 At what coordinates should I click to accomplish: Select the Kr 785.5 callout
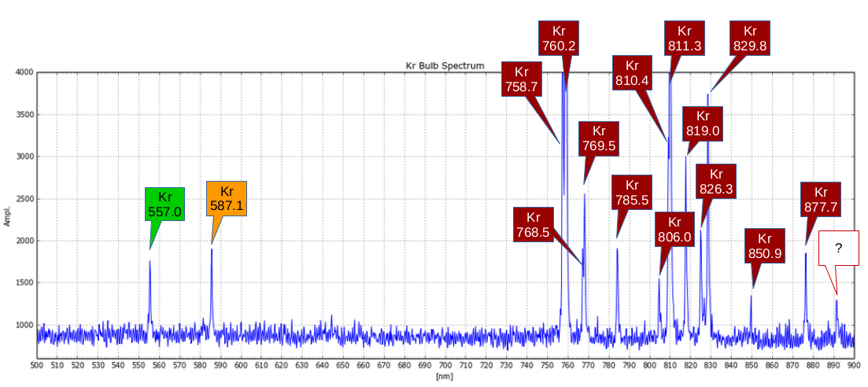(x=632, y=192)
